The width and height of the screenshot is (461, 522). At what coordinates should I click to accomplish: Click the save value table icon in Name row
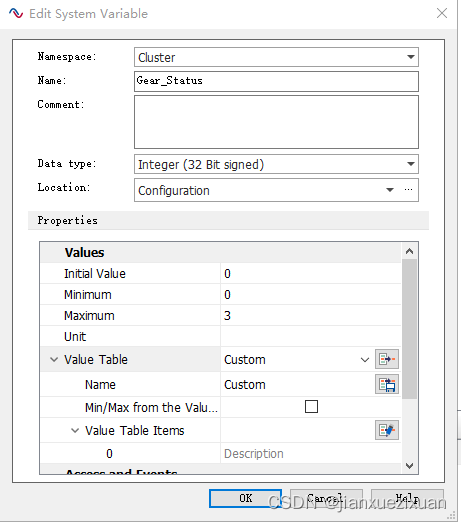click(x=387, y=384)
